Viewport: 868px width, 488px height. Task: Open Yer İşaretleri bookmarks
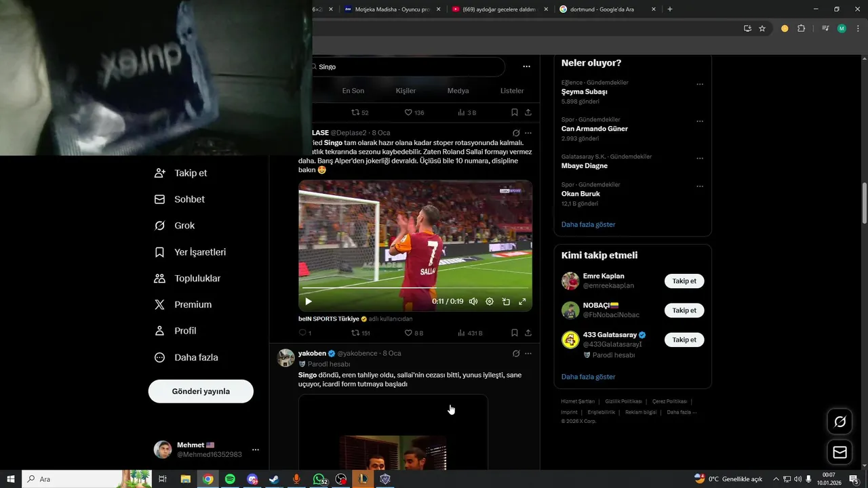[191, 252]
